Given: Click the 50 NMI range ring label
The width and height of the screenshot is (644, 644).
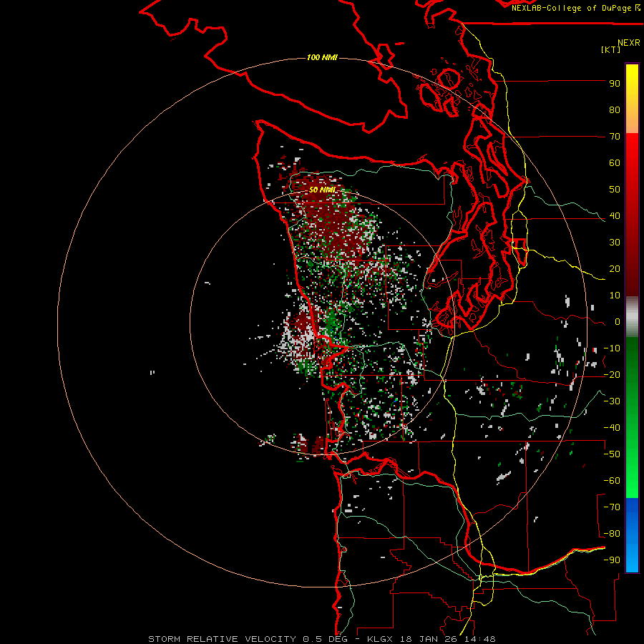Looking at the screenshot, I should pyautogui.click(x=322, y=190).
